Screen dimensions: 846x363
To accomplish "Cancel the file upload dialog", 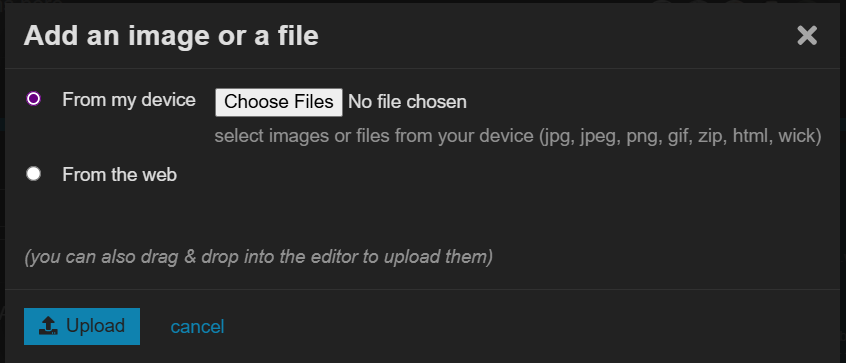I will coord(197,327).
